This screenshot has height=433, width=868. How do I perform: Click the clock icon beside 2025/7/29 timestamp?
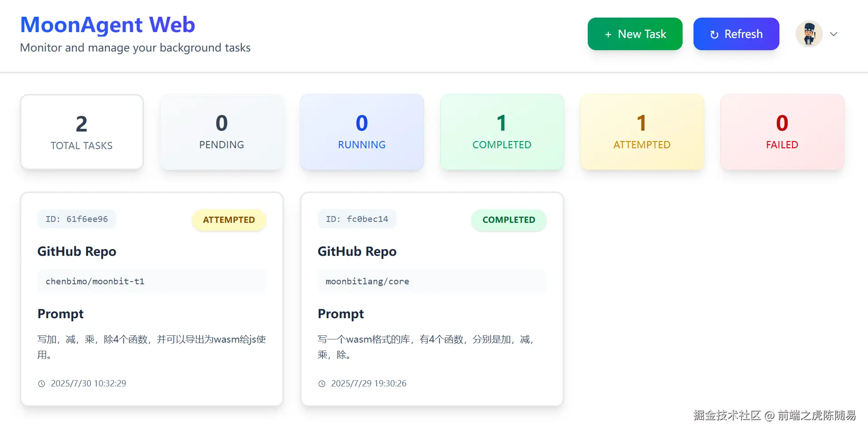coord(322,384)
